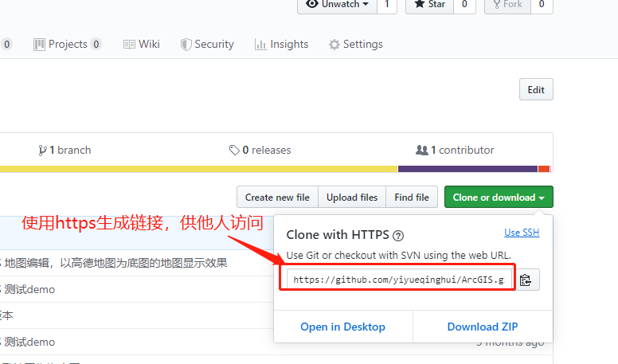View the 1 branch link
Screen dimensions: 618x364
click(x=65, y=151)
